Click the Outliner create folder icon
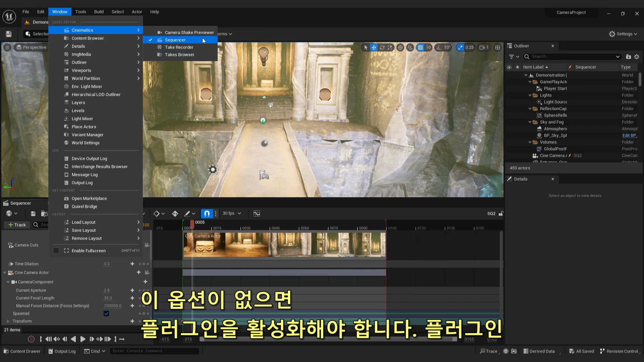Viewport: 644px width, 362px height. [628, 57]
